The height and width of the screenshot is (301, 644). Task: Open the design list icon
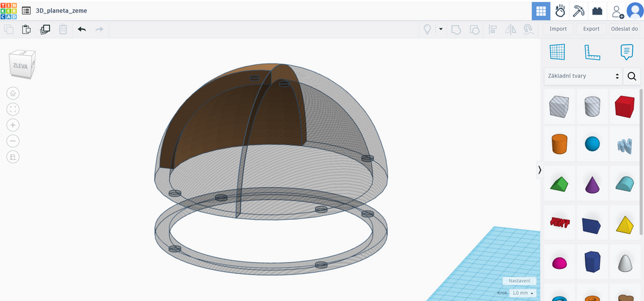point(26,11)
